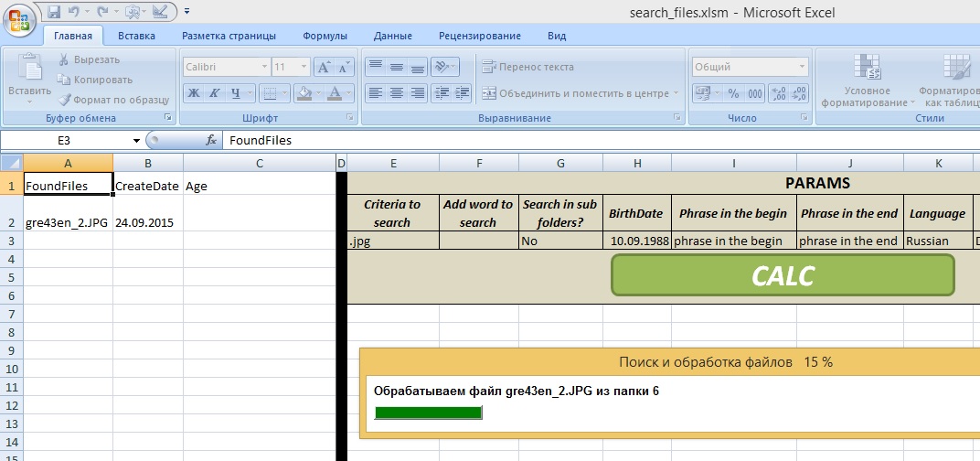This screenshot has width=980, height=461.
Task: Apply percent style format
Action: tap(734, 93)
